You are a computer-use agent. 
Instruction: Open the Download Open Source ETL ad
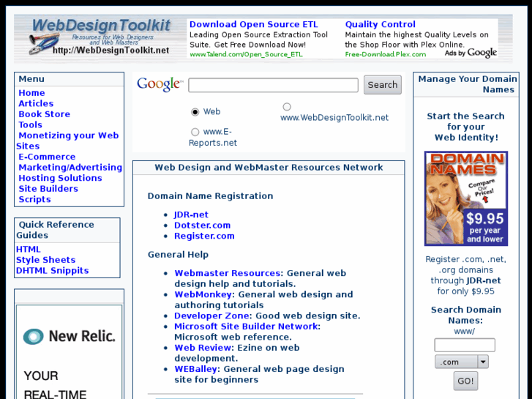tap(253, 25)
